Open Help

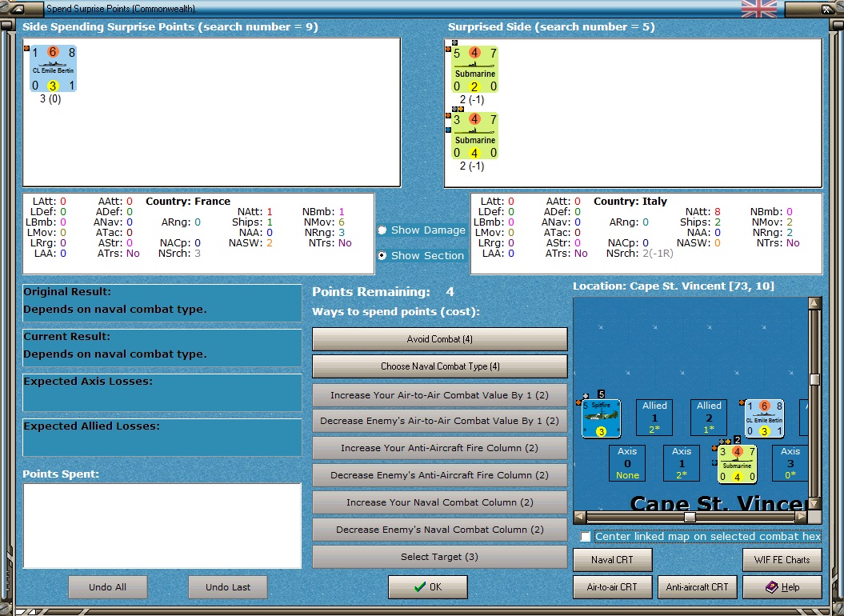(782, 587)
